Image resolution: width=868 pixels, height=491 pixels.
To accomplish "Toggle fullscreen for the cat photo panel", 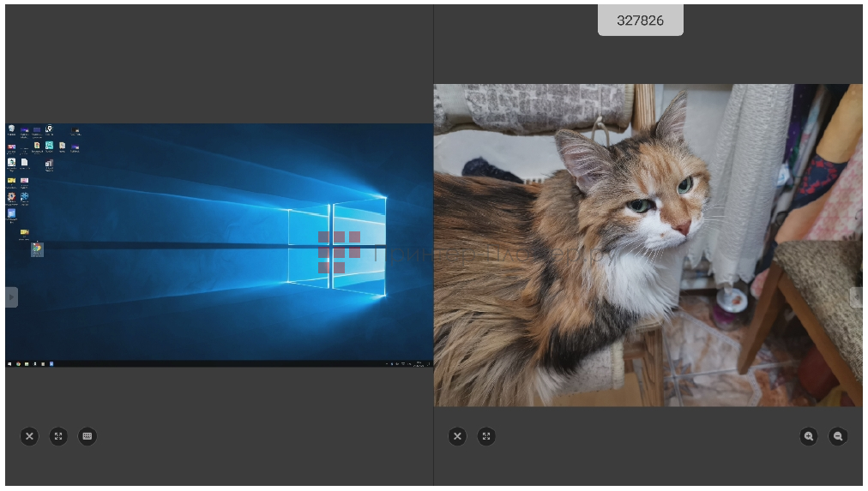I will 486,436.
